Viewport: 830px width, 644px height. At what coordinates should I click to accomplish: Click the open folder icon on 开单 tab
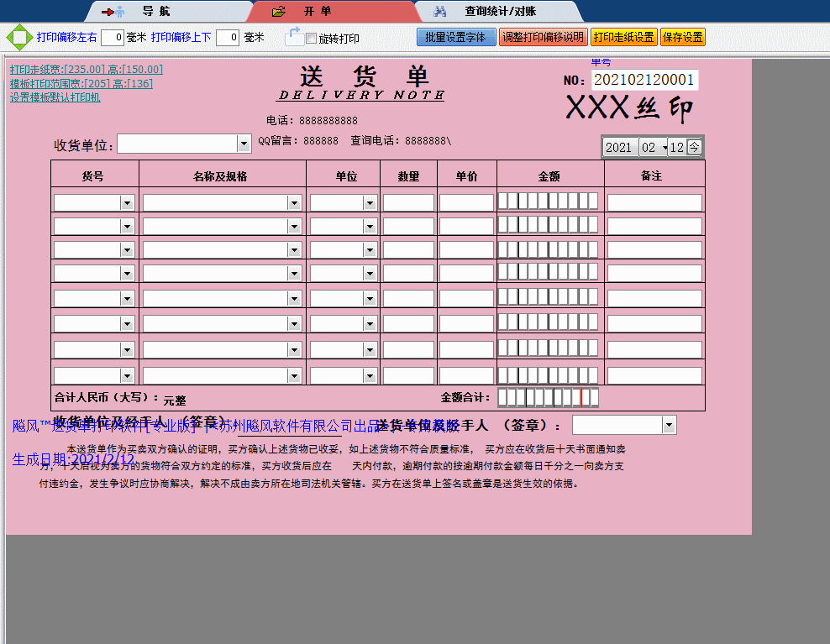279,12
